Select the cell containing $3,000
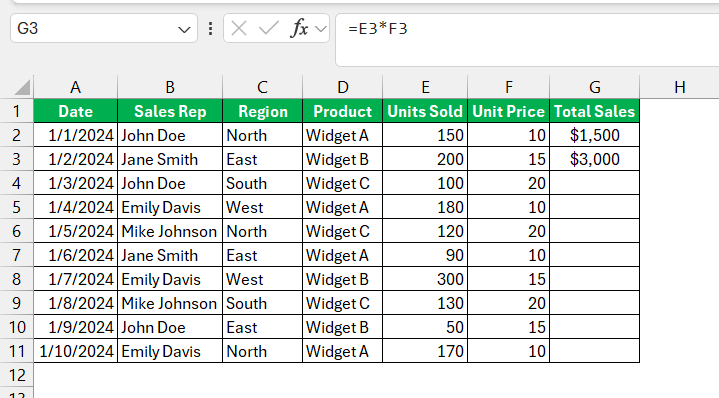This screenshot has height=398, width=719. point(595,159)
